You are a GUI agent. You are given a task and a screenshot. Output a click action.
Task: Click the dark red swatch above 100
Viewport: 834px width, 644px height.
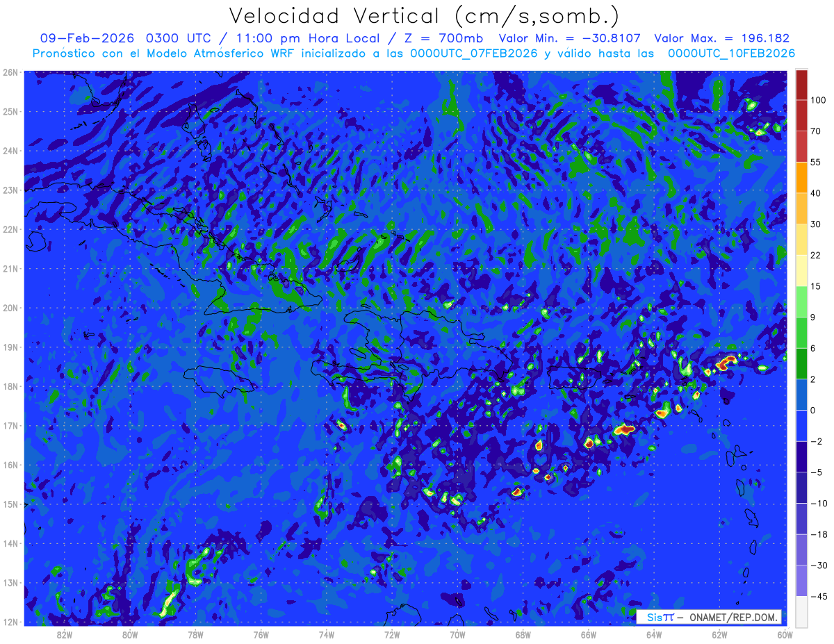(802, 85)
